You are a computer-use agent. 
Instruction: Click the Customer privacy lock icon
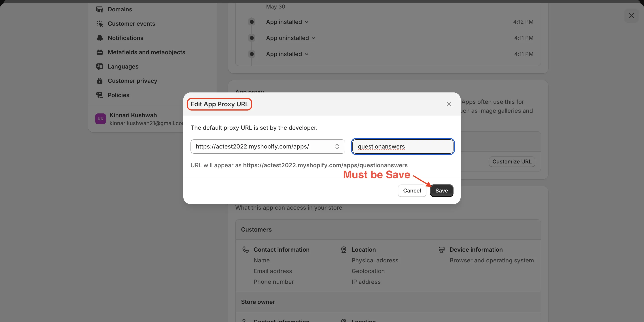(100, 81)
